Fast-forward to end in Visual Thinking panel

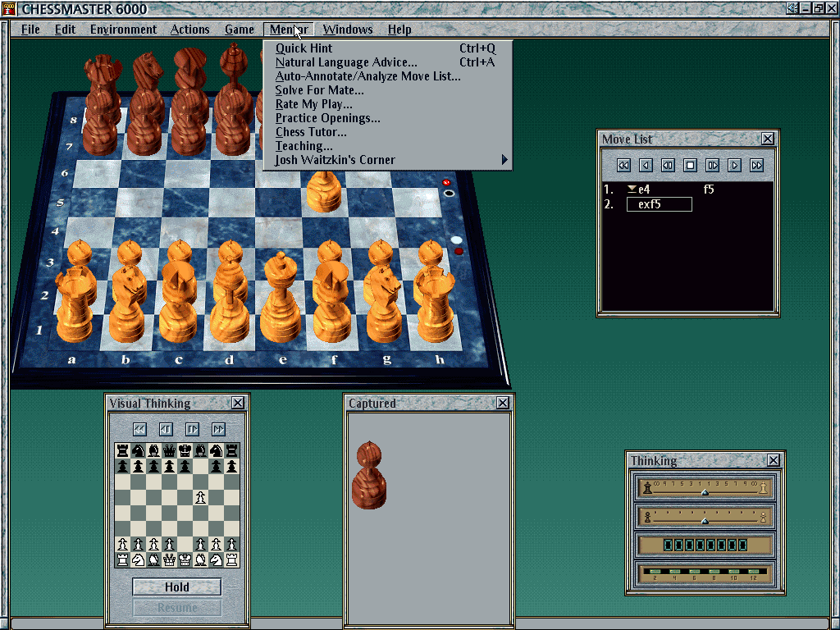click(218, 429)
